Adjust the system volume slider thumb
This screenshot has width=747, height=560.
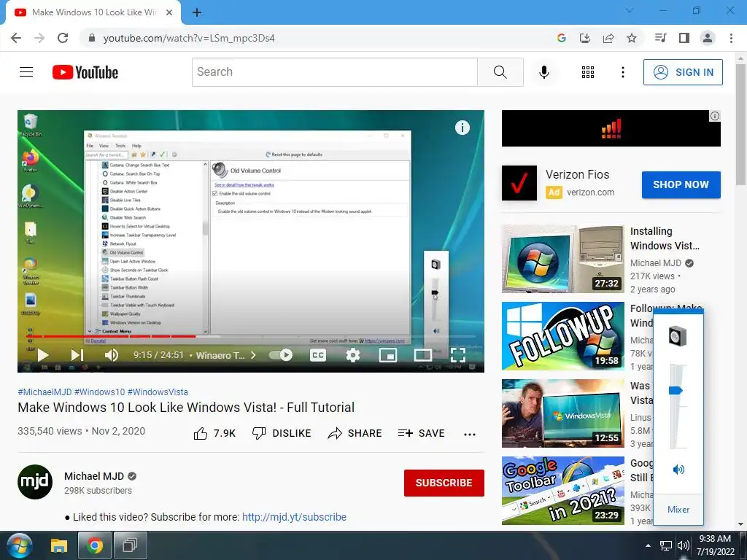676,391
